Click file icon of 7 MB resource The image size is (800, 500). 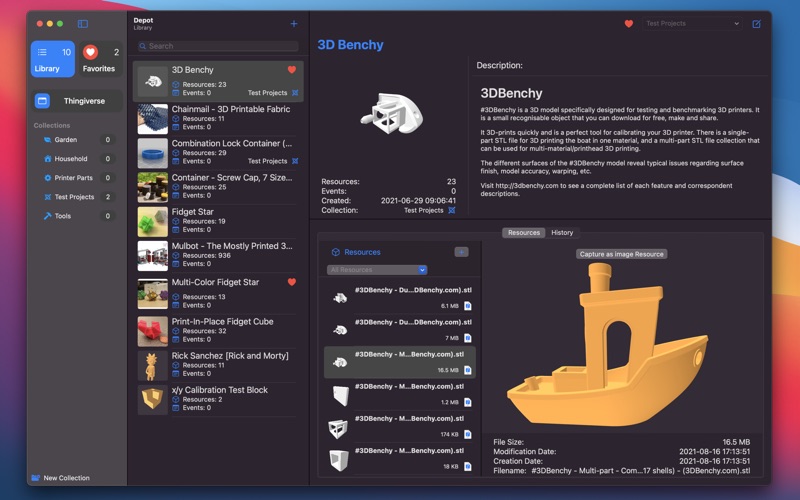point(468,338)
